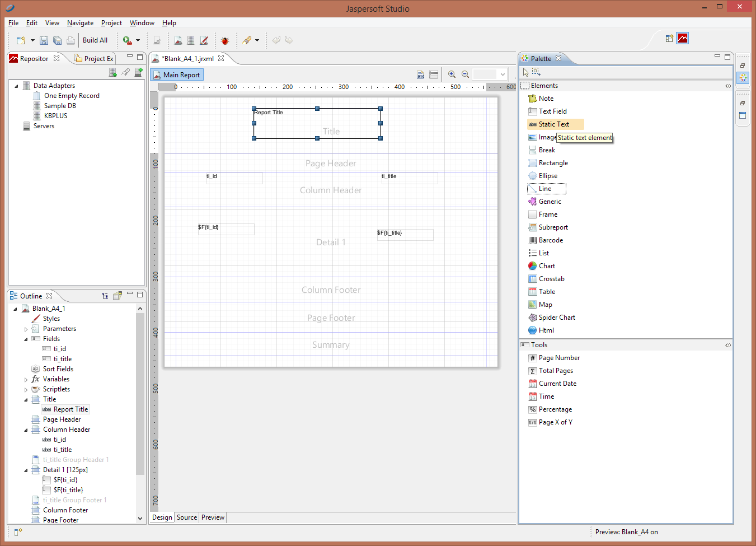Pick the Page Number tool in Palette
This screenshot has width=756, height=546.
[554, 358]
